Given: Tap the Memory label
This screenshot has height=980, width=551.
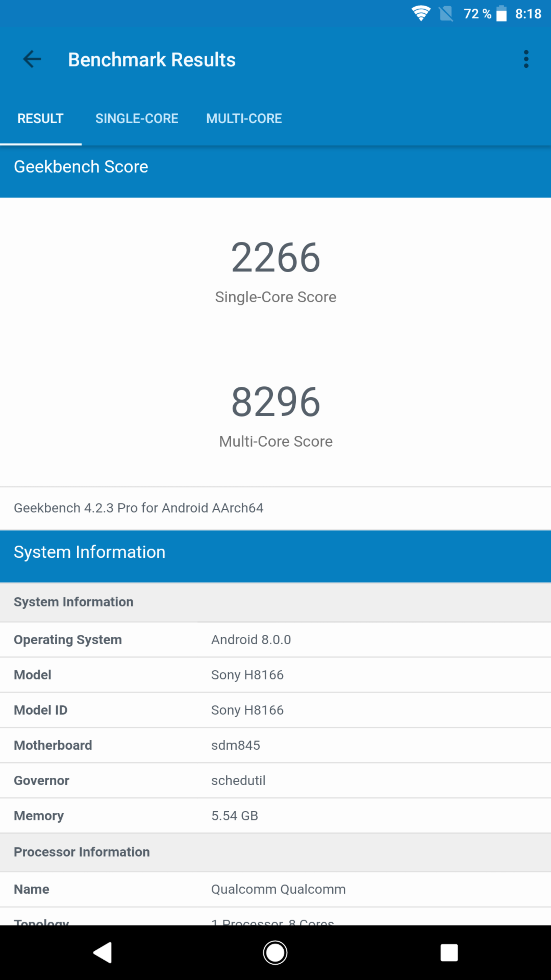Looking at the screenshot, I should tap(39, 816).
